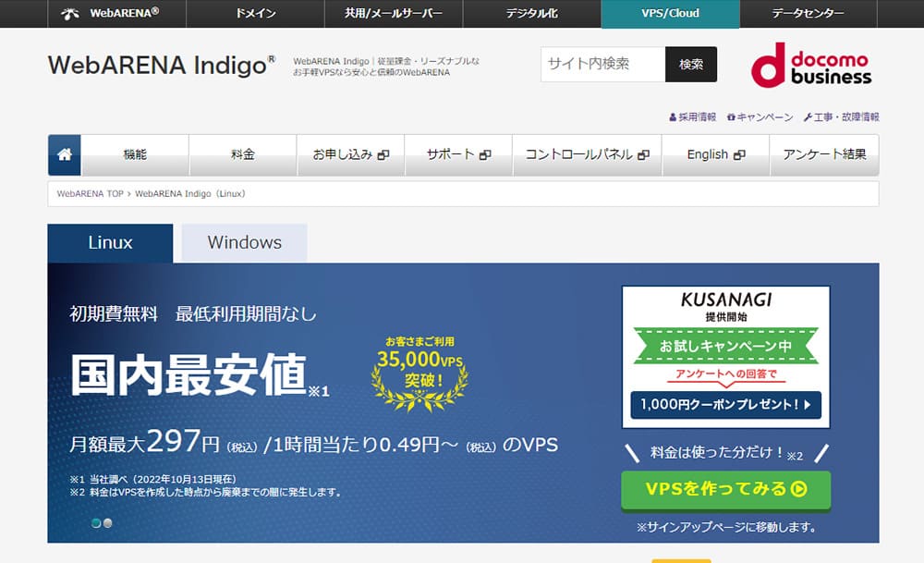
Task: Select the second carousel indicator dot
Action: pyautogui.click(x=107, y=523)
